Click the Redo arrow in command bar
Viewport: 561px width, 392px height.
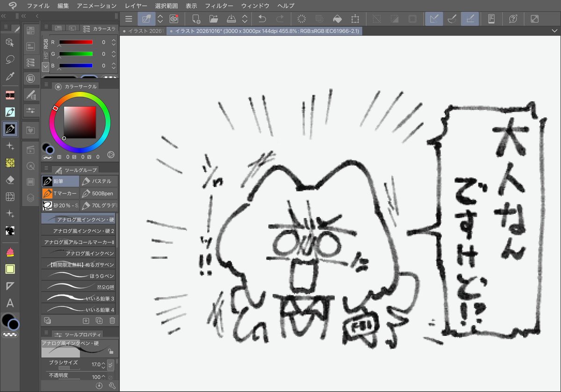tap(280, 19)
